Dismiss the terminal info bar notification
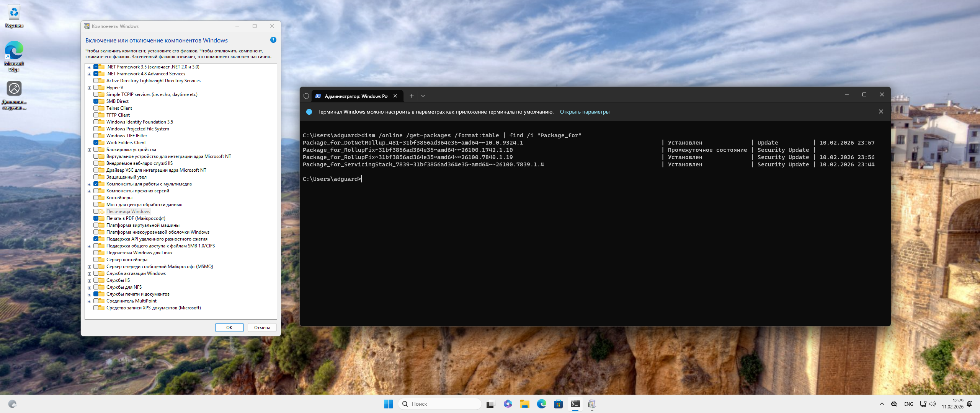The image size is (980, 413). pyautogui.click(x=881, y=112)
